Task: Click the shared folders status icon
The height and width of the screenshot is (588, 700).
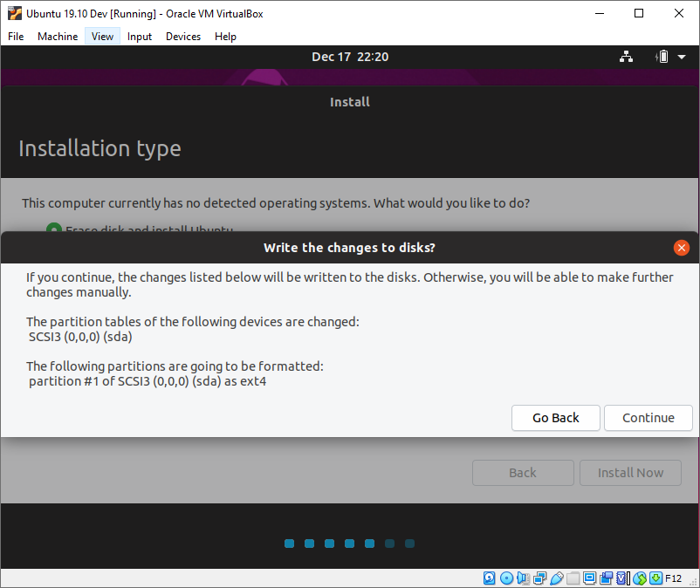Action: coord(573,578)
